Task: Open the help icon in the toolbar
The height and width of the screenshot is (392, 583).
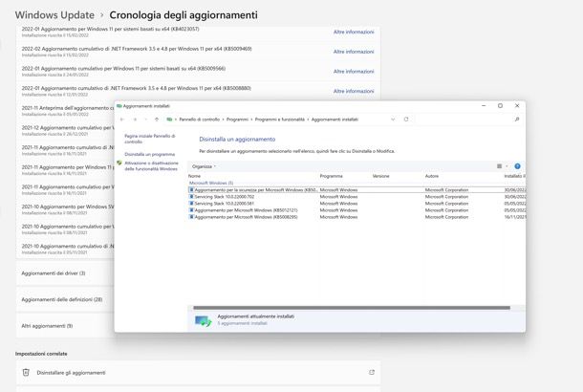Action: point(517,166)
